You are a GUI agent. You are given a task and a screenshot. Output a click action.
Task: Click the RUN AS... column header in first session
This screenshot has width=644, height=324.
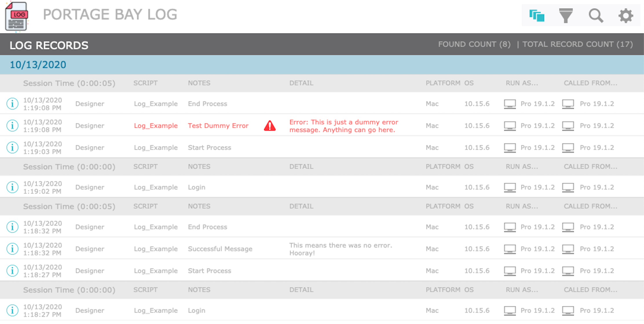pyautogui.click(x=522, y=83)
